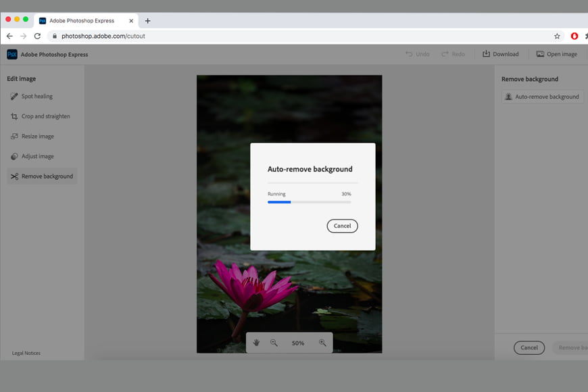Select the Adjust image label
Viewport: 588px width, 392px height.
click(37, 156)
